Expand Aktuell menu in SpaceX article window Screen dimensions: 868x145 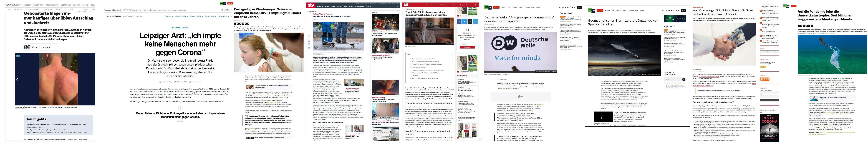coord(607,10)
